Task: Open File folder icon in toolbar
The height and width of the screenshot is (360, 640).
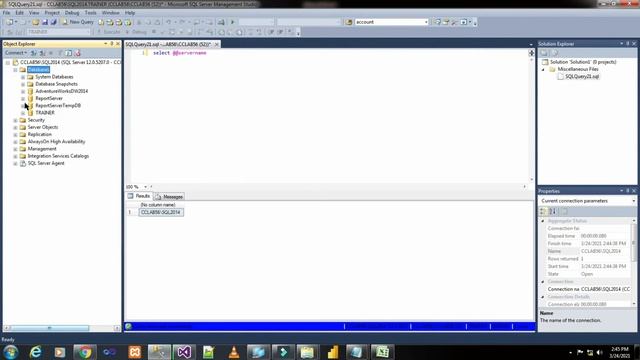Action: coord(36,22)
